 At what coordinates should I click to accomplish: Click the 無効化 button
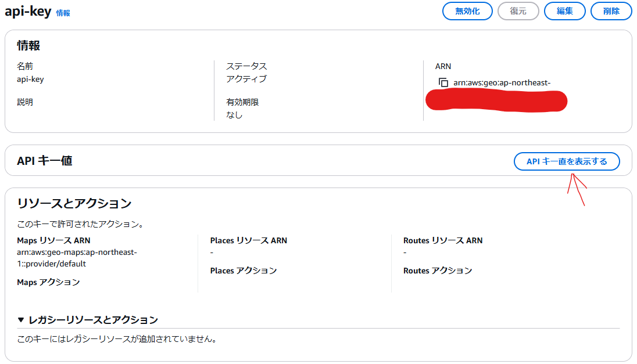click(x=467, y=11)
